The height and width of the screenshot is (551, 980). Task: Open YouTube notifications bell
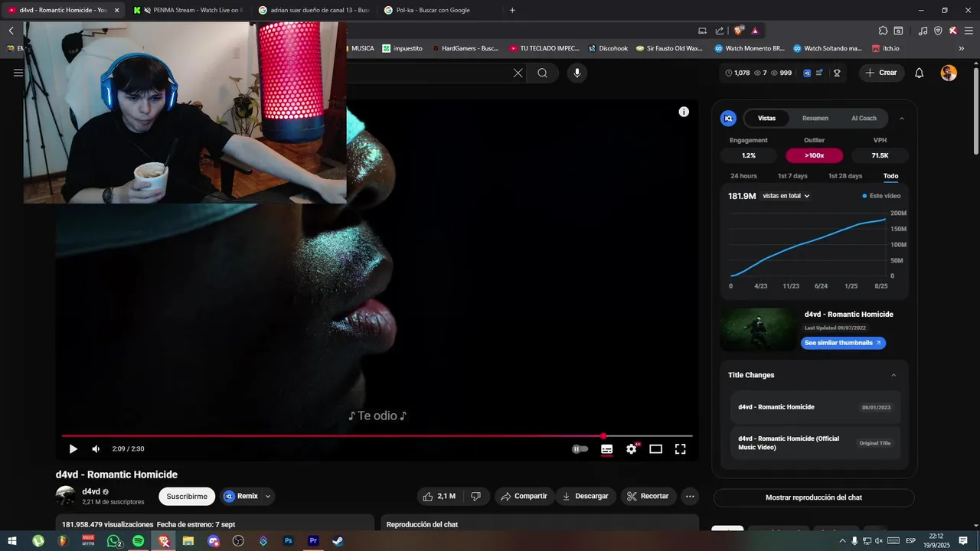(920, 73)
